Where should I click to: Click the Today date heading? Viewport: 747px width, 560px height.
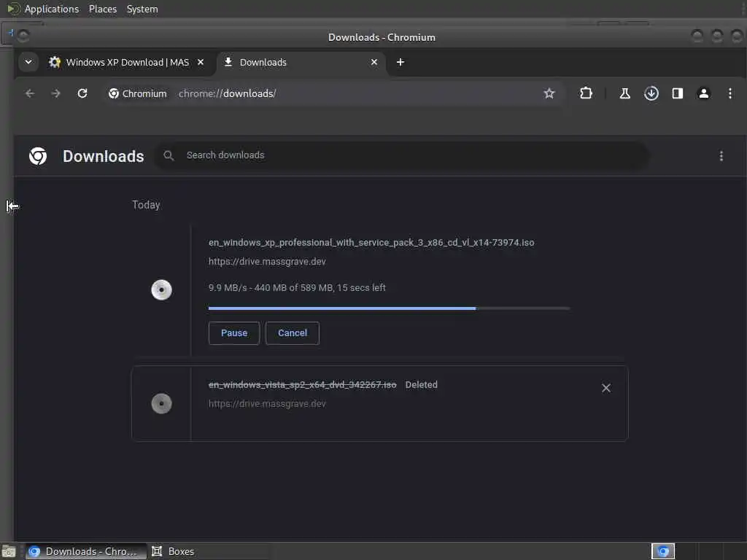(146, 205)
